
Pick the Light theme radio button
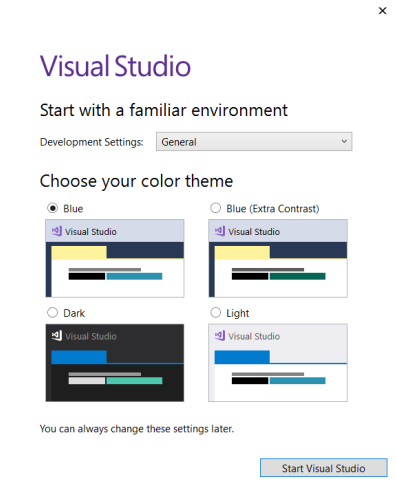click(215, 313)
